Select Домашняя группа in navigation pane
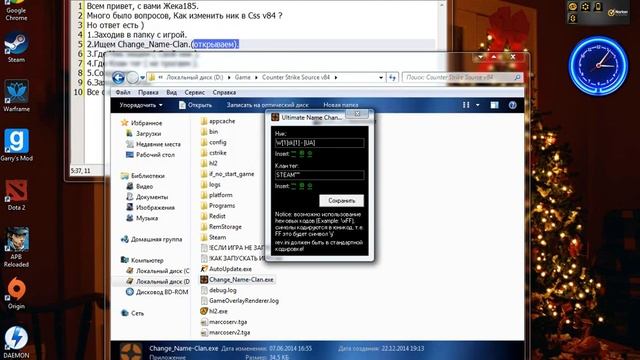The height and width of the screenshot is (360, 640). click(x=151, y=239)
